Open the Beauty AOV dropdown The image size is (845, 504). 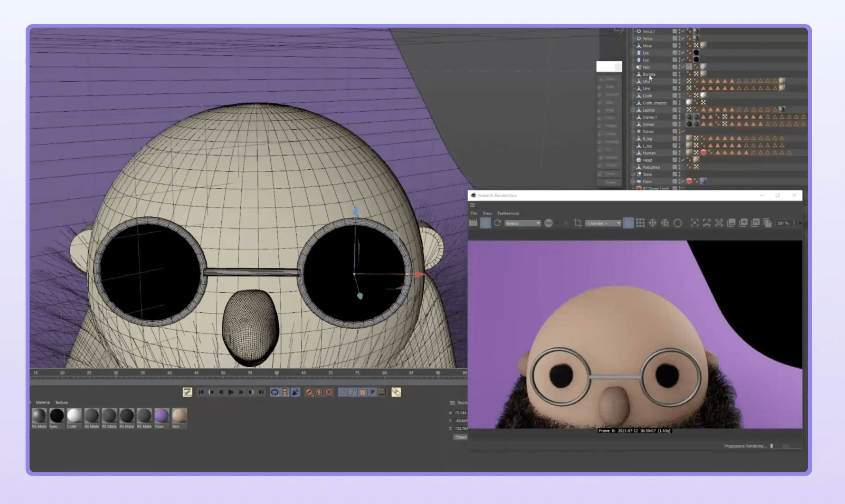tap(522, 223)
